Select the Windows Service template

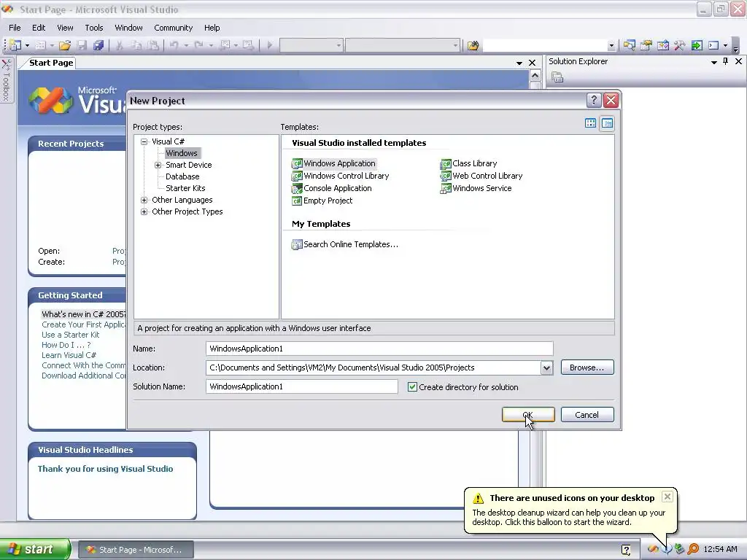click(x=476, y=188)
